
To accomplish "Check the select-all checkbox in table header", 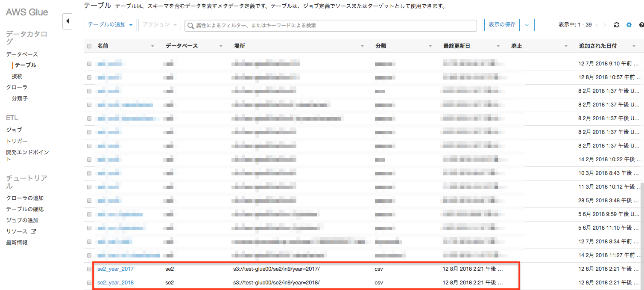I will click(x=89, y=46).
